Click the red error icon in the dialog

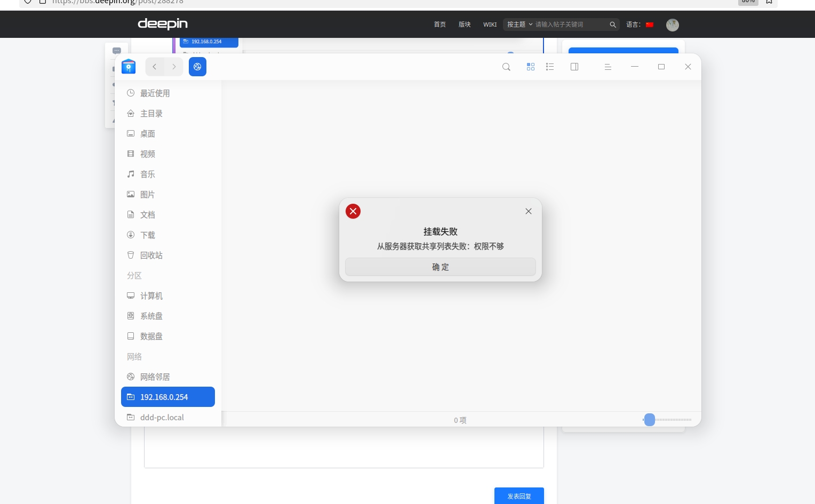353,211
